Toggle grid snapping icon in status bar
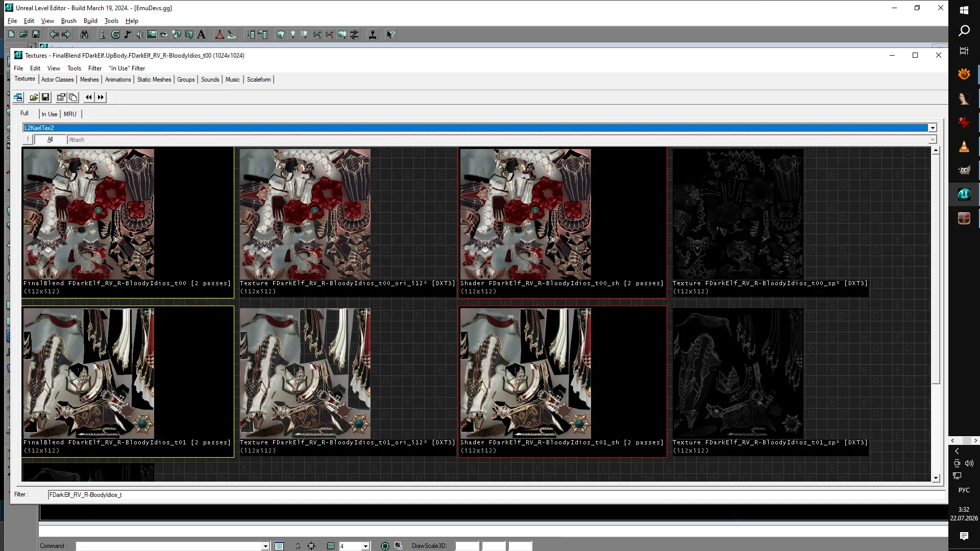This screenshot has height=551, width=980. (331, 546)
